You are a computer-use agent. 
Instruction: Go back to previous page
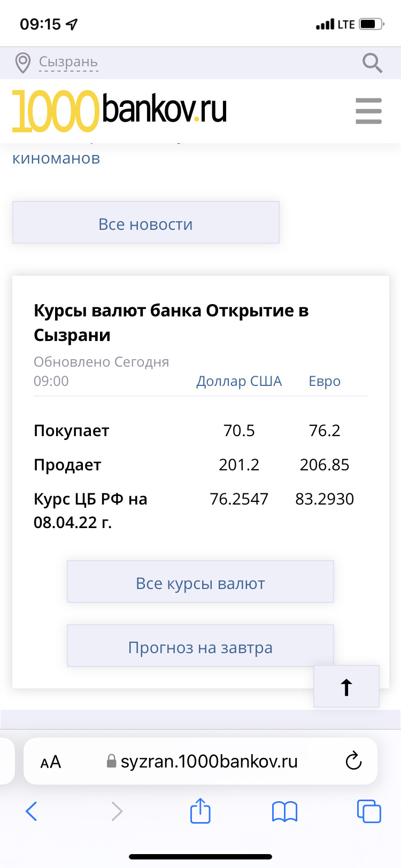point(32,811)
